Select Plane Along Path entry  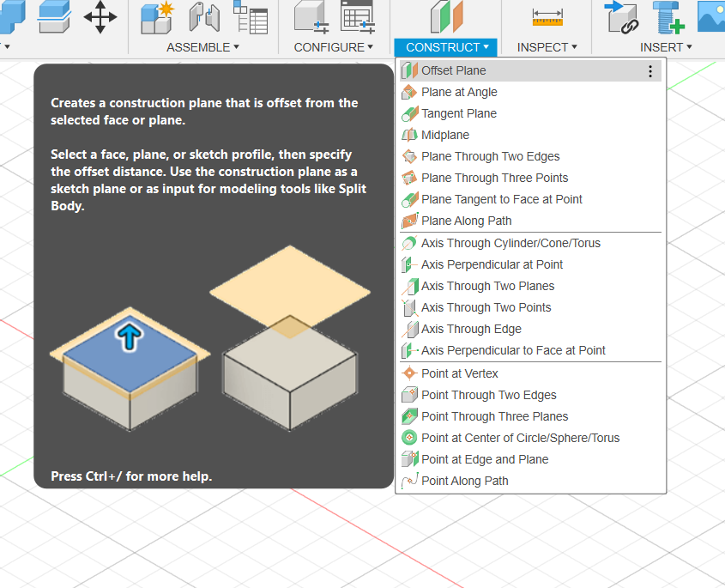pyautogui.click(x=530, y=221)
